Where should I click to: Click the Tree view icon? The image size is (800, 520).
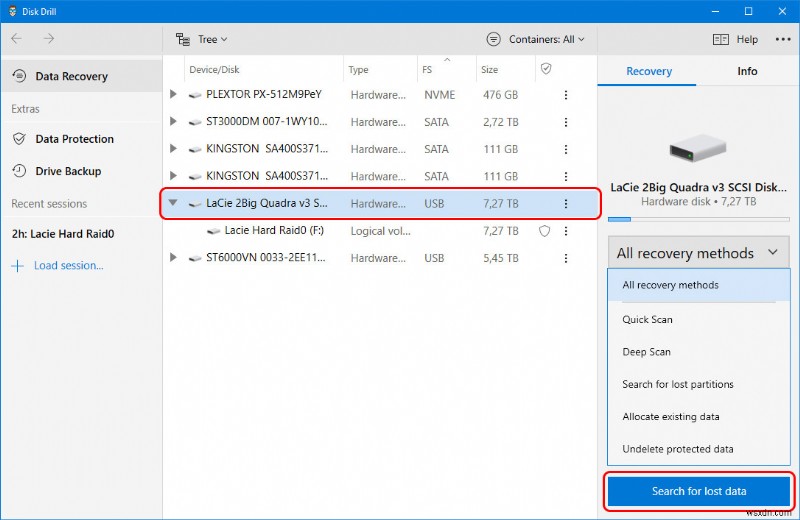point(183,39)
